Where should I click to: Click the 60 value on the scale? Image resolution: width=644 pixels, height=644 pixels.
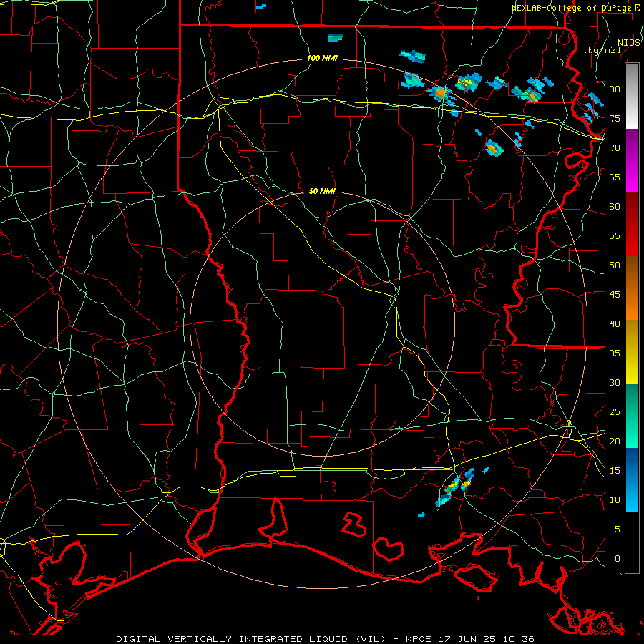click(x=615, y=207)
